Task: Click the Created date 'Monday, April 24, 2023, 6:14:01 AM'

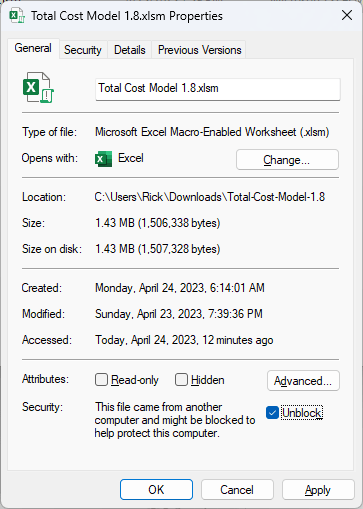Action: pos(180,288)
